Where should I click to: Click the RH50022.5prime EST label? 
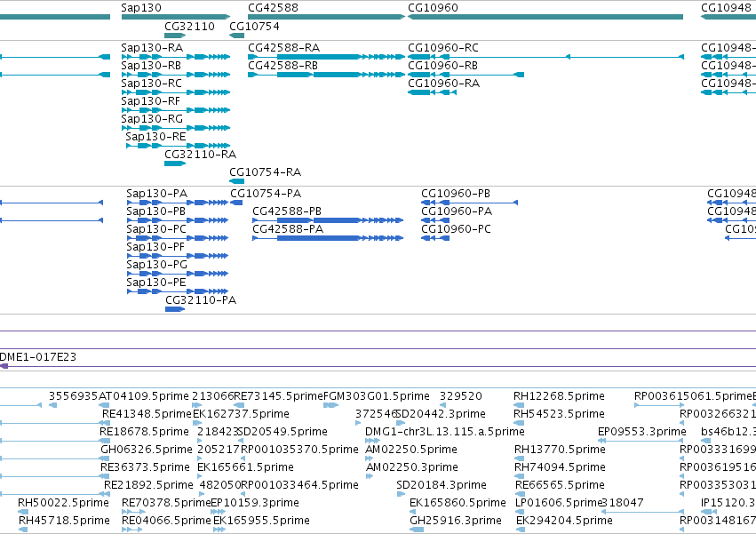64,504
